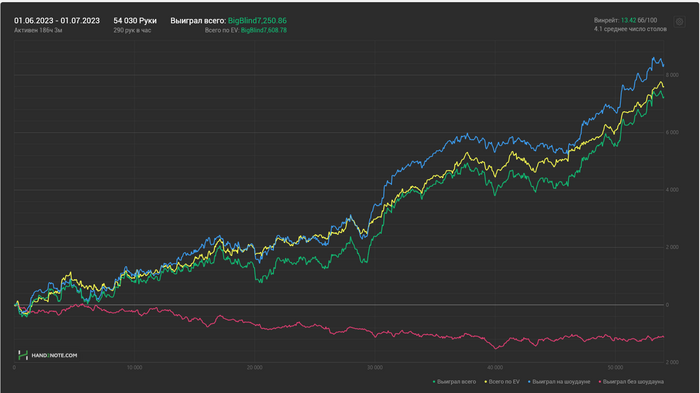Click '4.1 среднее число столов' text
The image size is (700, 393).
[x=630, y=29]
